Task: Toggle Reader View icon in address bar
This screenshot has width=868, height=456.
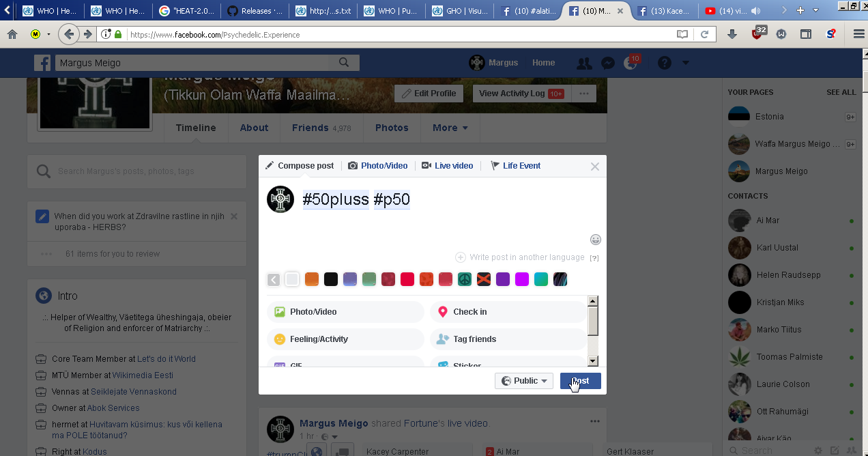Action: pos(682,34)
